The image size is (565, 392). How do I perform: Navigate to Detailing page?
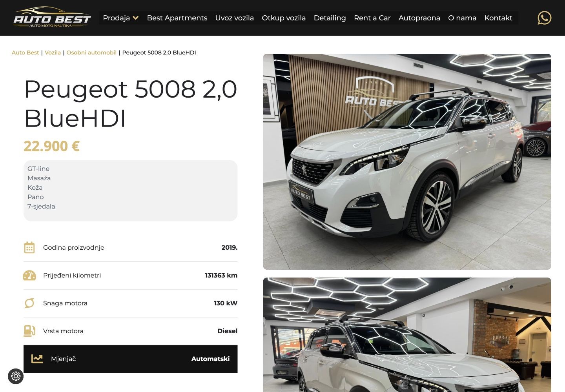coord(330,18)
